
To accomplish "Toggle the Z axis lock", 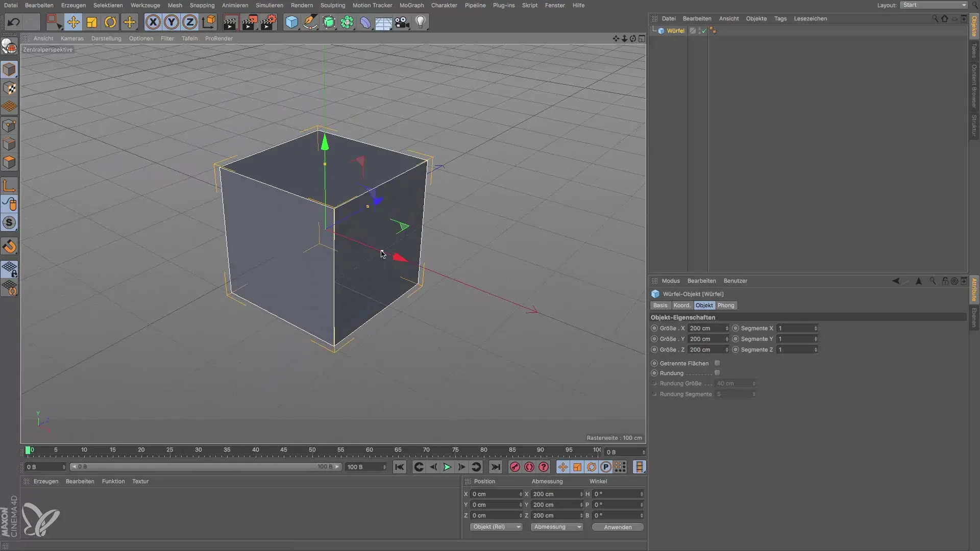I will pos(190,22).
